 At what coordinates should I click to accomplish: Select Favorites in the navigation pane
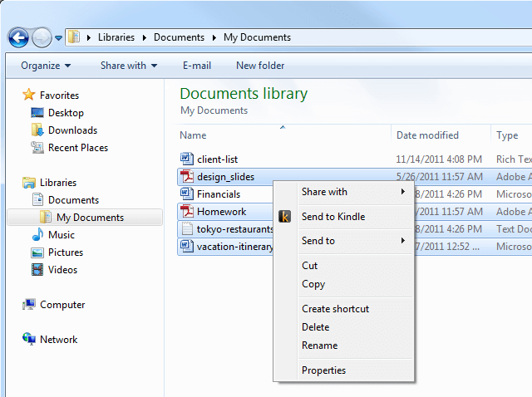coord(59,96)
